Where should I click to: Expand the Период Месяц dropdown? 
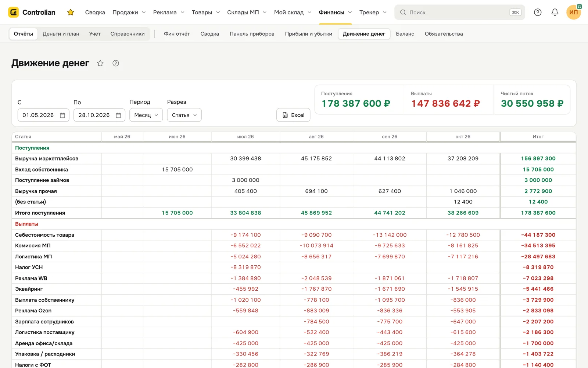tap(146, 115)
